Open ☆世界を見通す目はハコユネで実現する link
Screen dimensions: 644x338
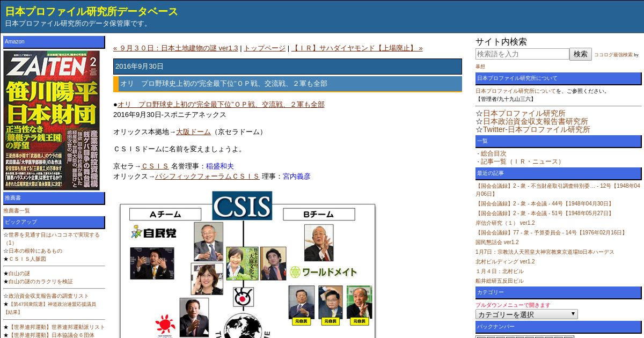tap(52, 238)
